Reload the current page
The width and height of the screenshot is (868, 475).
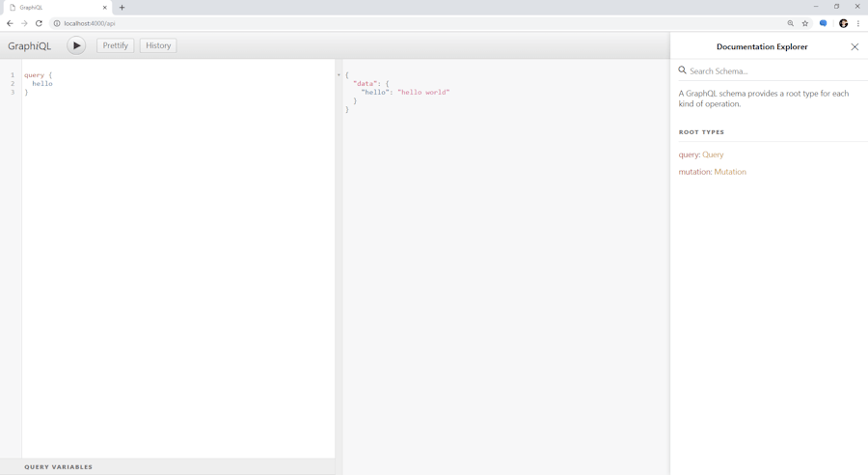point(39,23)
